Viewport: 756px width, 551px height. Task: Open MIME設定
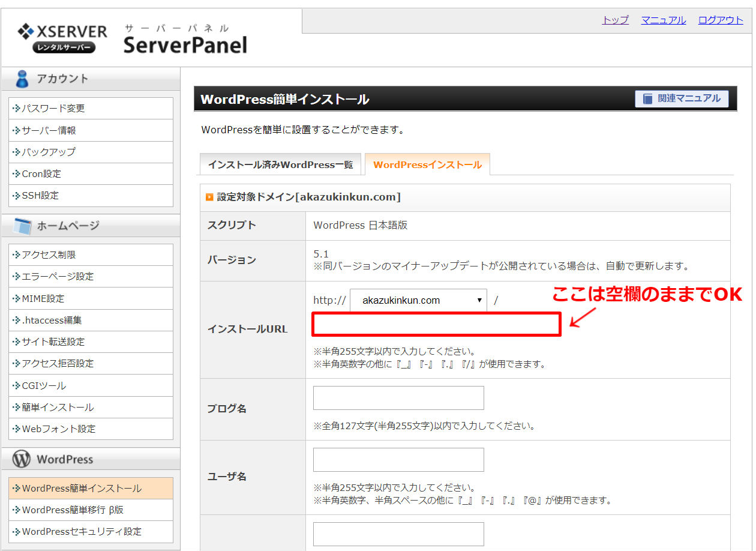(91, 298)
